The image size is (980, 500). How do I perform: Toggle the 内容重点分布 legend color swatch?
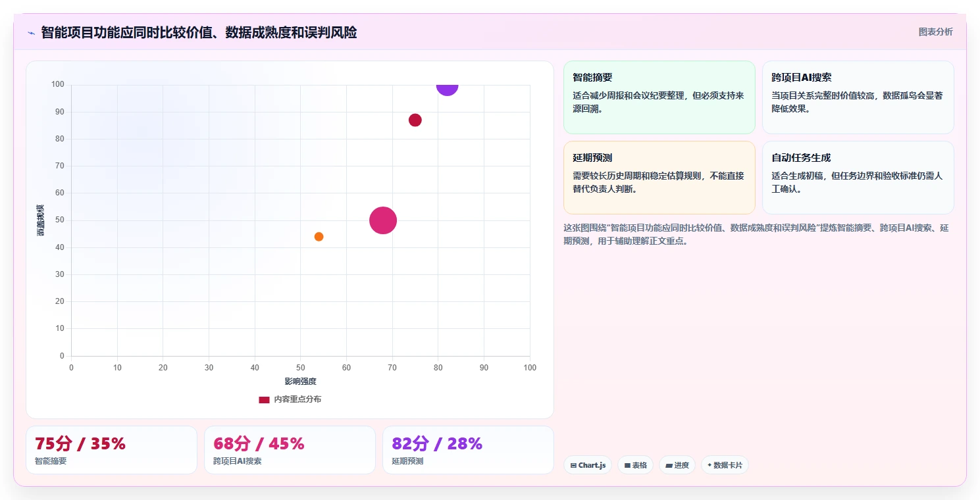click(x=264, y=399)
